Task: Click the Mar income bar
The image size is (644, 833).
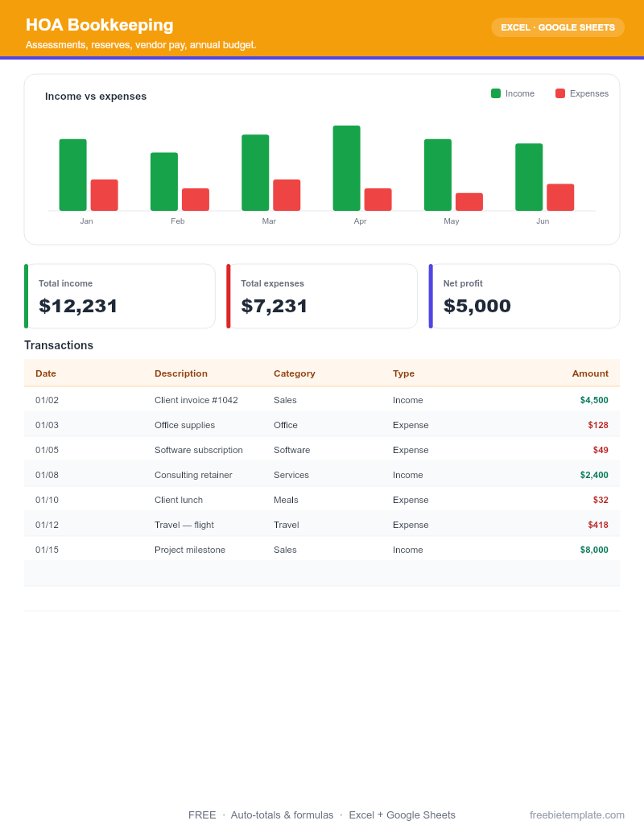Action: click(x=255, y=173)
